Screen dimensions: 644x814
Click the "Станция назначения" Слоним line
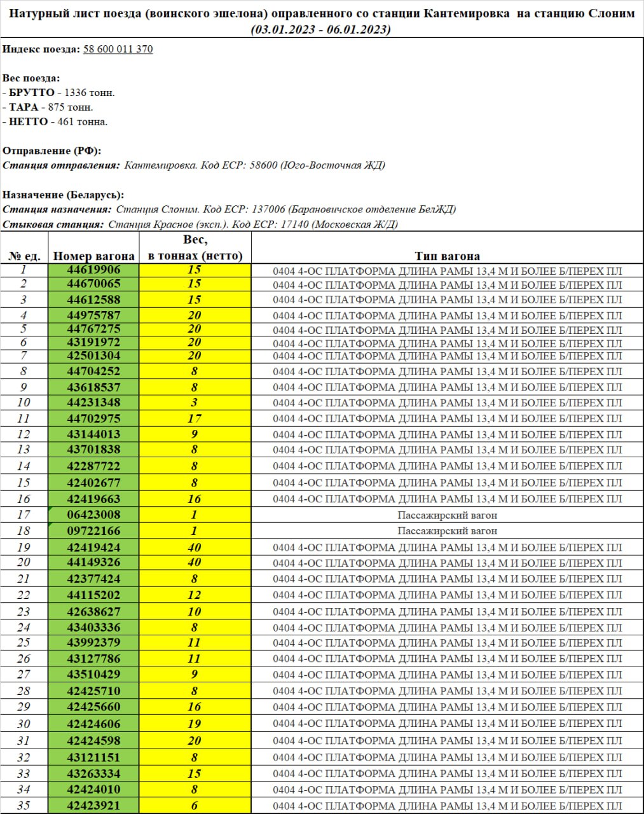(x=229, y=209)
